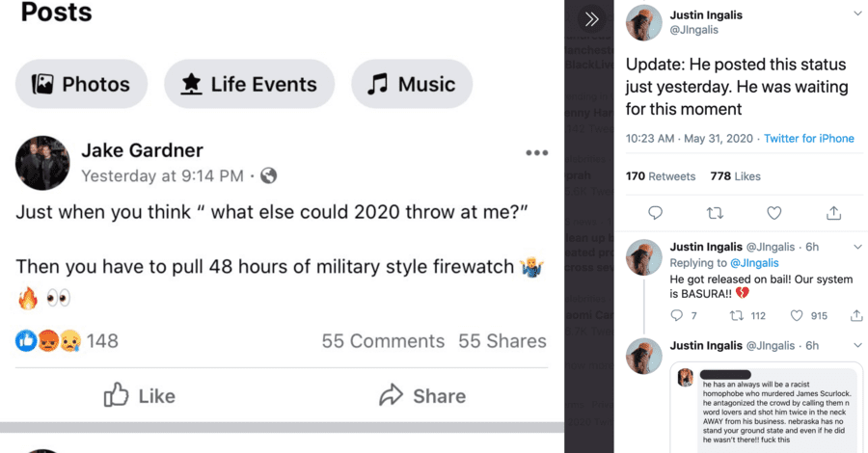View the 55 Comments on the post
This screenshot has width=868, height=453.
point(383,340)
